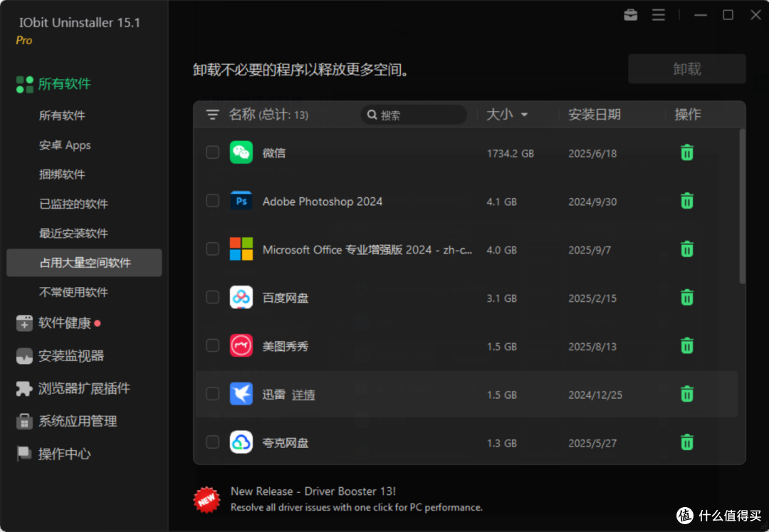Click the 软件健康 first-aid icon
The image size is (769, 532).
tap(24, 323)
